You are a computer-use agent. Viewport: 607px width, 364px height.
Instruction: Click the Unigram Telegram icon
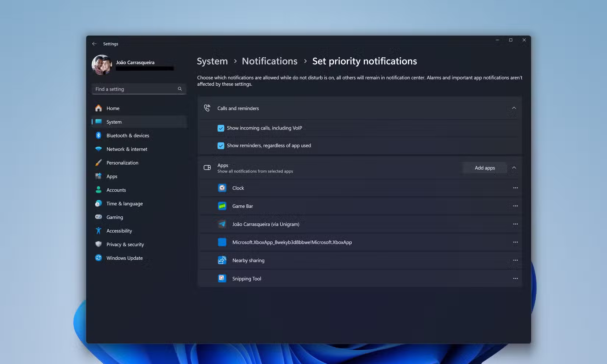[x=222, y=224]
